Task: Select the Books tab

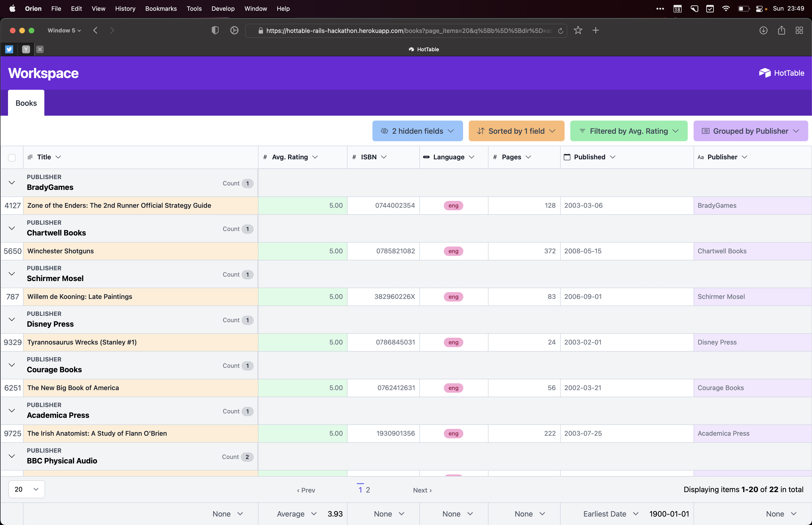Action: coord(26,103)
